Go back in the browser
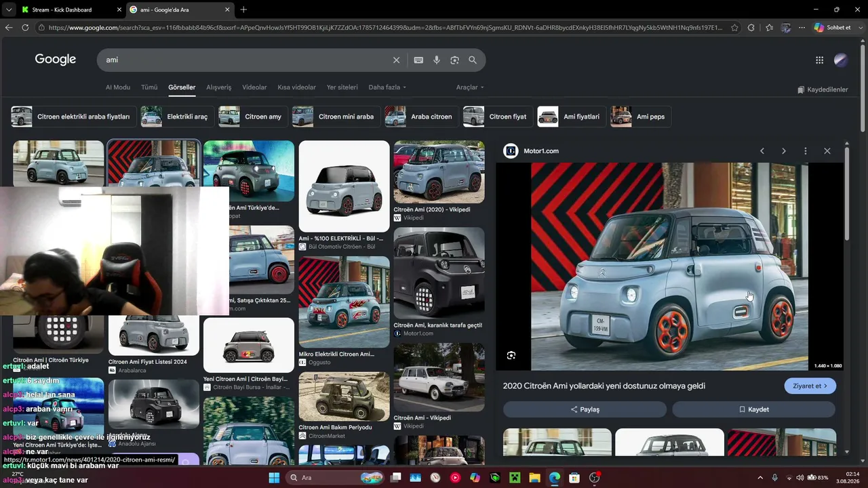The width and height of the screenshot is (868, 488). [9, 28]
